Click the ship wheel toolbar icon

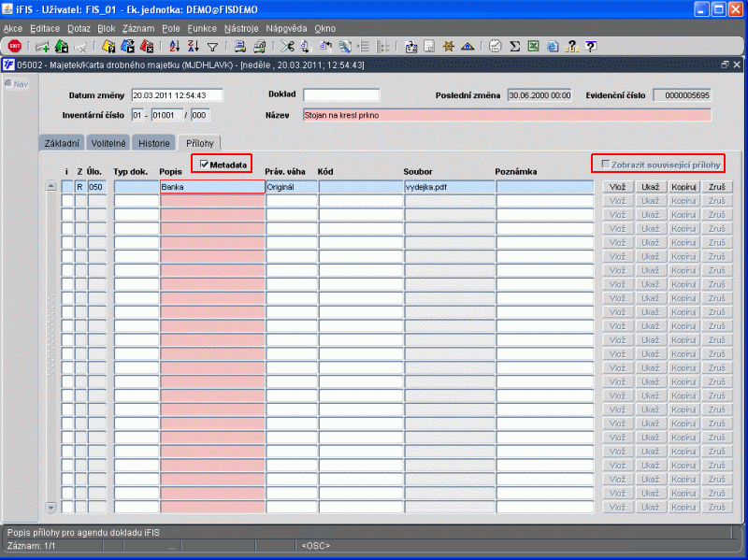click(x=448, y=46)
